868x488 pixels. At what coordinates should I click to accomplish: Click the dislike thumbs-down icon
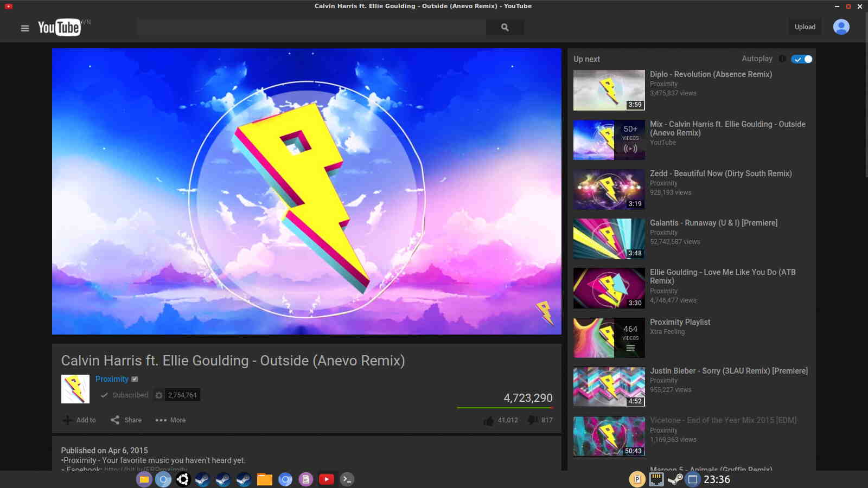pos(533,420)
